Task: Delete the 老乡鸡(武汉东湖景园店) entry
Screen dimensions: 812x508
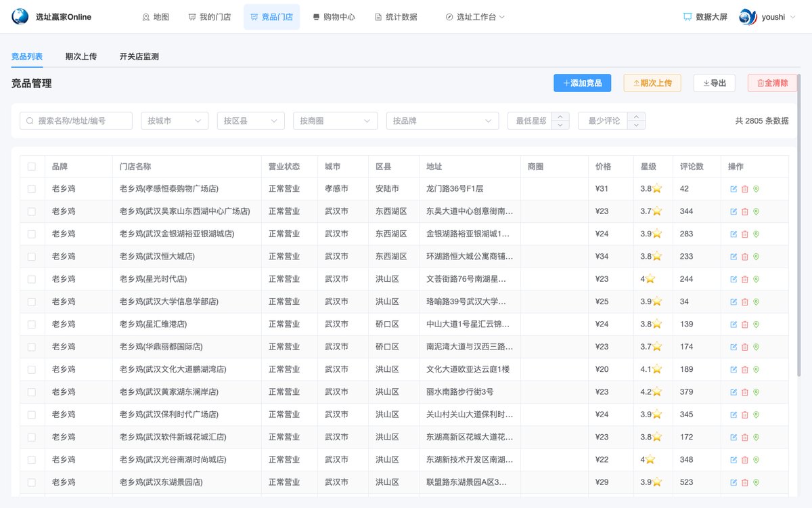Action: coord(745,482)
